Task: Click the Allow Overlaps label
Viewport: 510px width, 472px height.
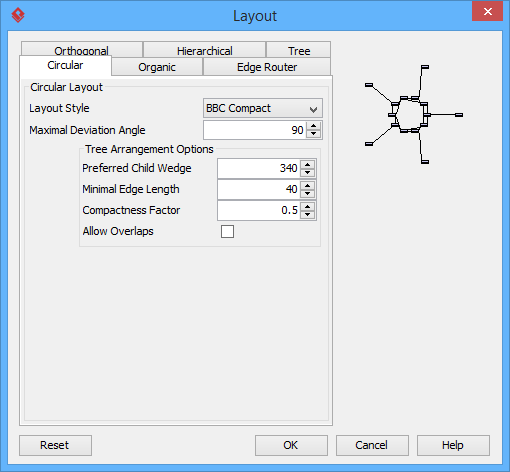Action: pyautogui.click(x=118, y=231)
